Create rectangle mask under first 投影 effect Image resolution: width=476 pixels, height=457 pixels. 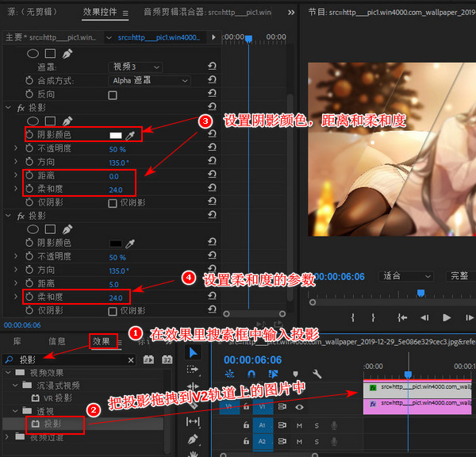point(50,121)
